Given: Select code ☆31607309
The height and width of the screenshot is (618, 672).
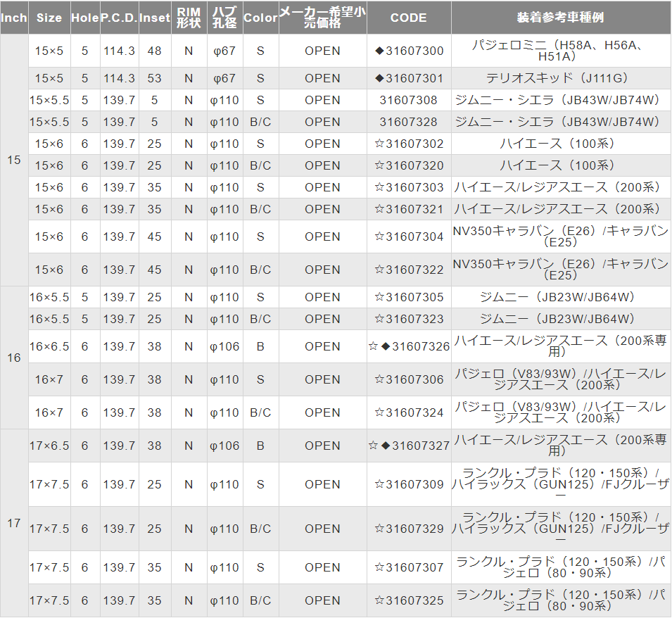Looking at the screenshot, I should pos(409,485).
